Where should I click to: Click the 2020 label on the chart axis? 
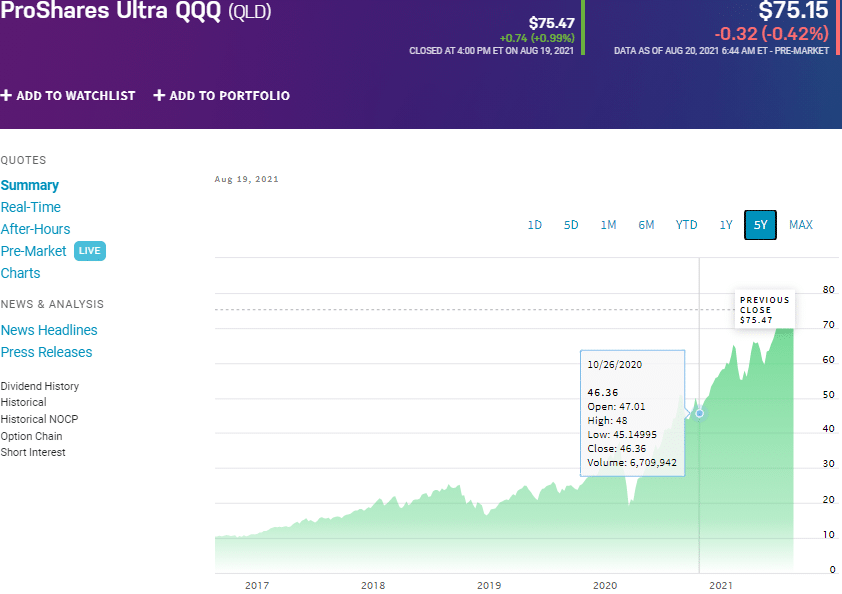click(605, 585)
